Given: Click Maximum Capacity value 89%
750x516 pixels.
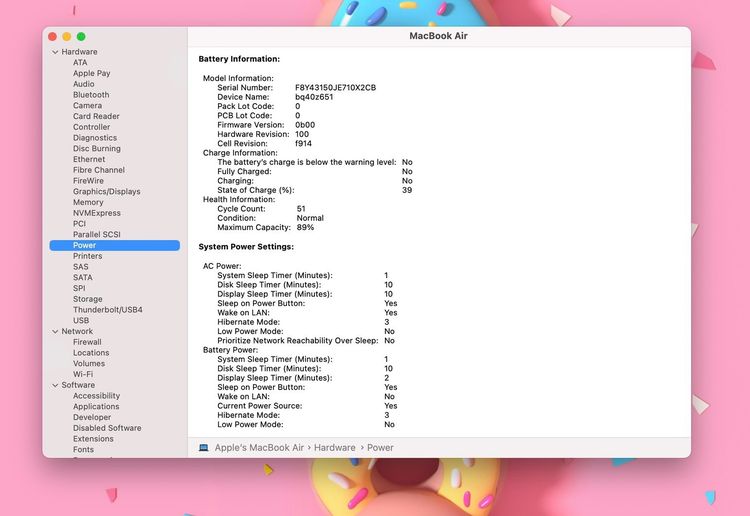Looking at the screenshot, I should (x=305, y=228).
